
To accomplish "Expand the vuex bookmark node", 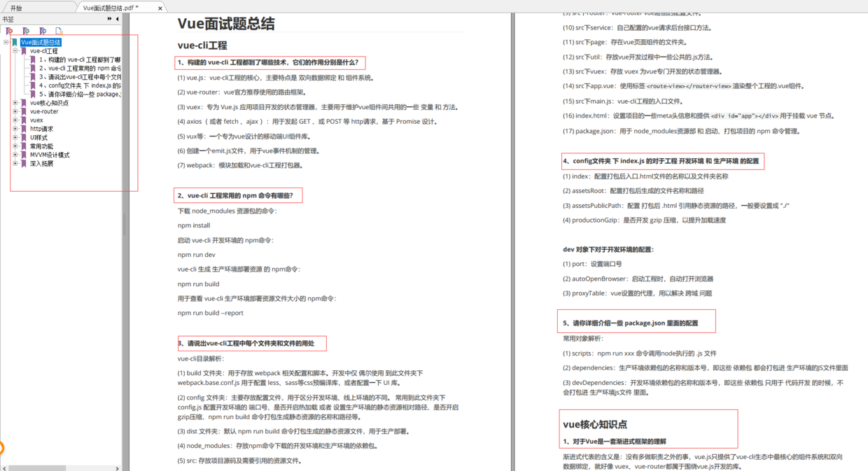I will 15,120.
